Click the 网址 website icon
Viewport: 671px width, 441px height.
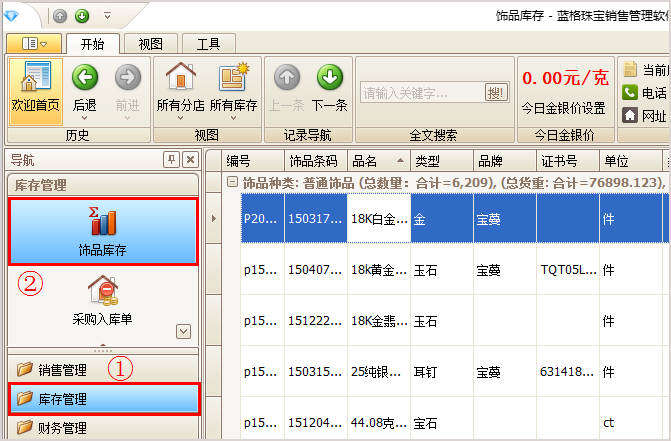pyautogui.click(x=630, y=115)
